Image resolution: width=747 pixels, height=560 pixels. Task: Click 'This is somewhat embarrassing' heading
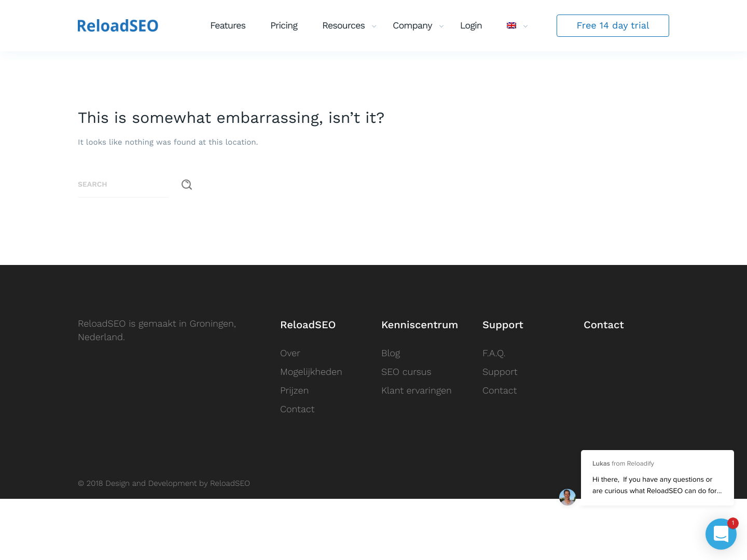coord(231,118)
